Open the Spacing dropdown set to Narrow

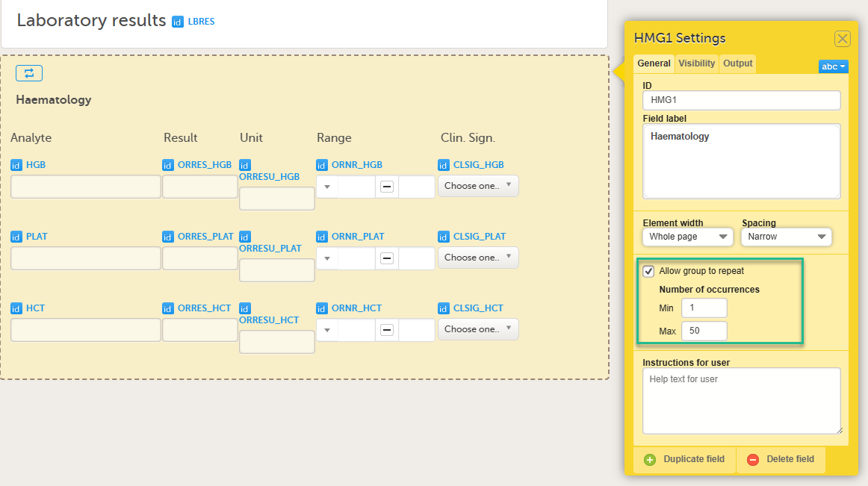tap(786, 237)
